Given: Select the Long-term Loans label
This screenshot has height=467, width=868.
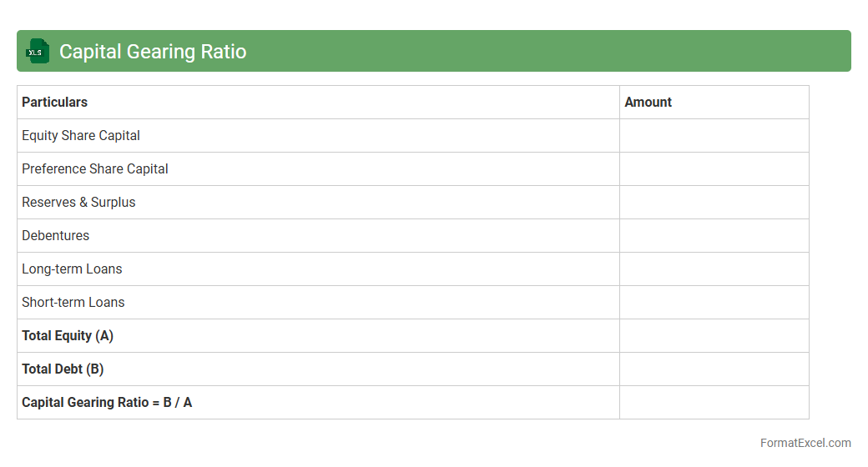Looking at the screenshot, I should tap(72, 269).
